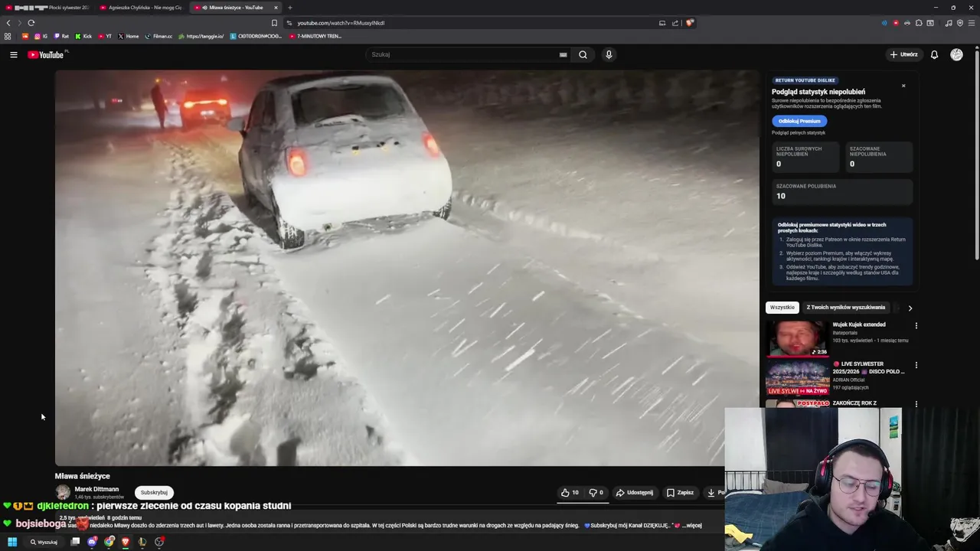This screenshot has height=551, width=980.
Task: Open Marek Dittmann channel avatar
Action: pyautogui.click(x=63, y=493)
